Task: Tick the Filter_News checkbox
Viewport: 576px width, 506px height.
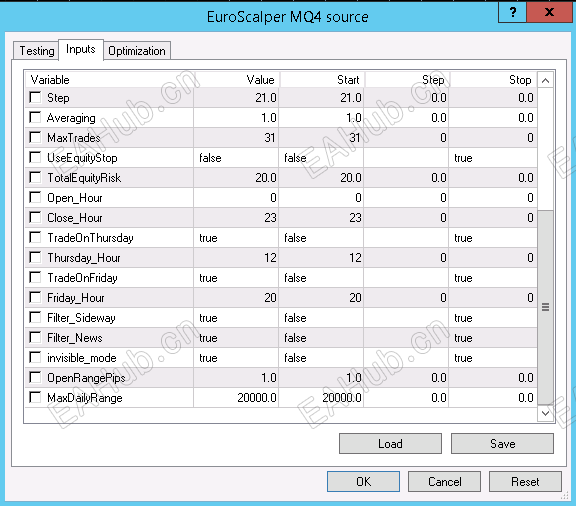Action: pyautogui.click(x=35, y=338)
